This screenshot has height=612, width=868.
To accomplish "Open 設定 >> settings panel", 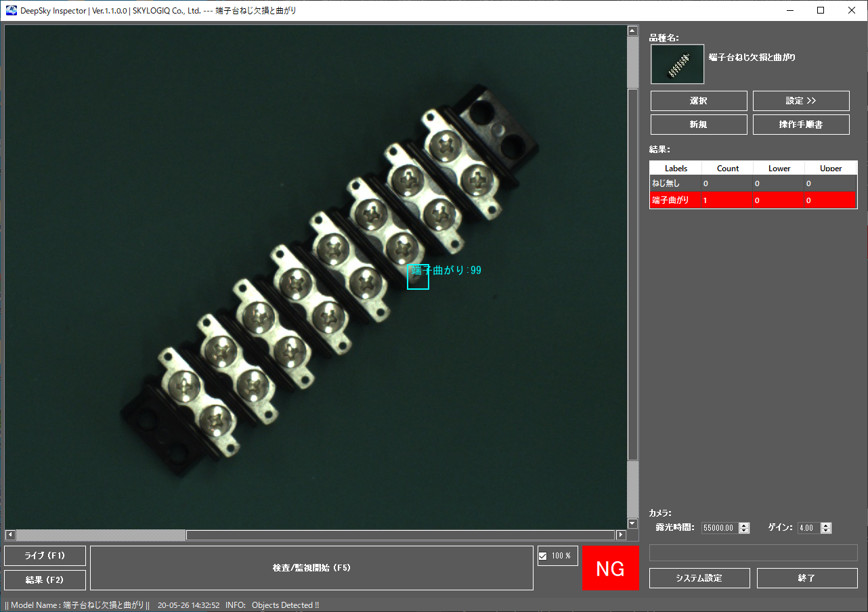I will click(801, 101).
